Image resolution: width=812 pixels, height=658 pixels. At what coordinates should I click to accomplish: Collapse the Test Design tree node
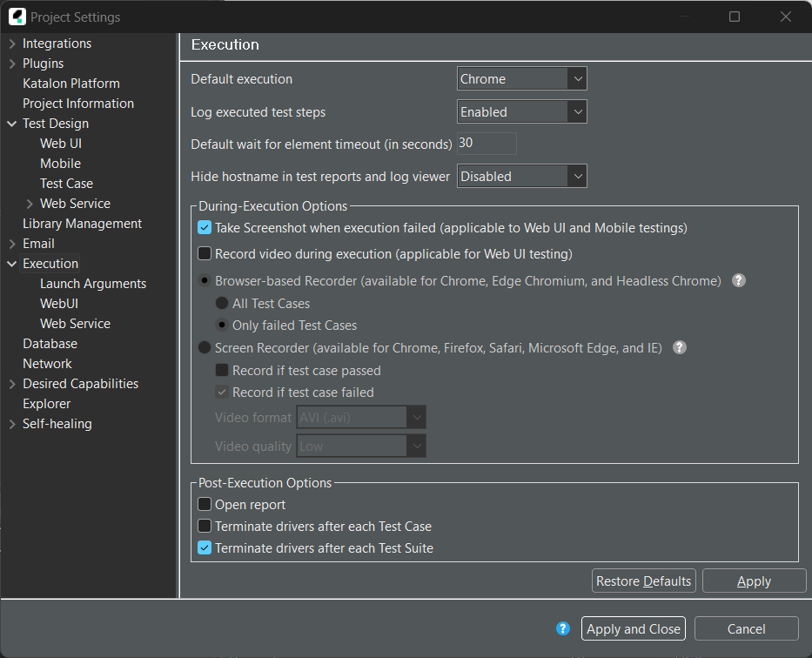(12, 124)
